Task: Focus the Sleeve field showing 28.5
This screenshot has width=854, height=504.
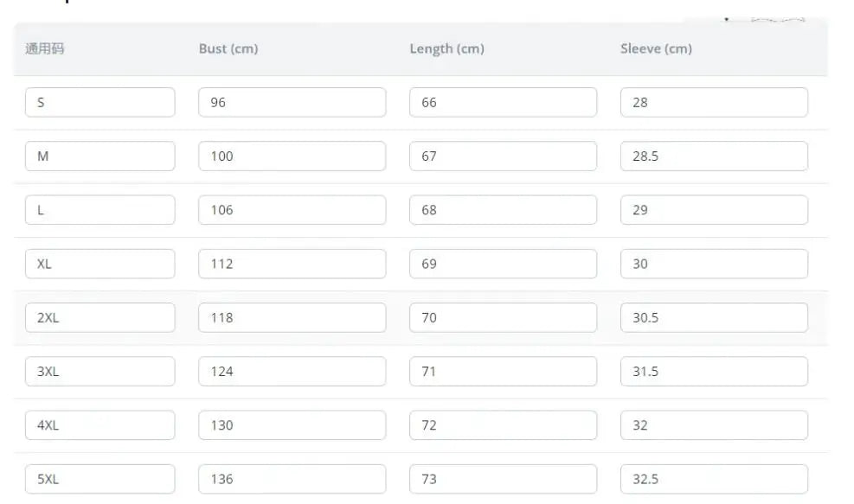Action: click(x=714, y=156)
